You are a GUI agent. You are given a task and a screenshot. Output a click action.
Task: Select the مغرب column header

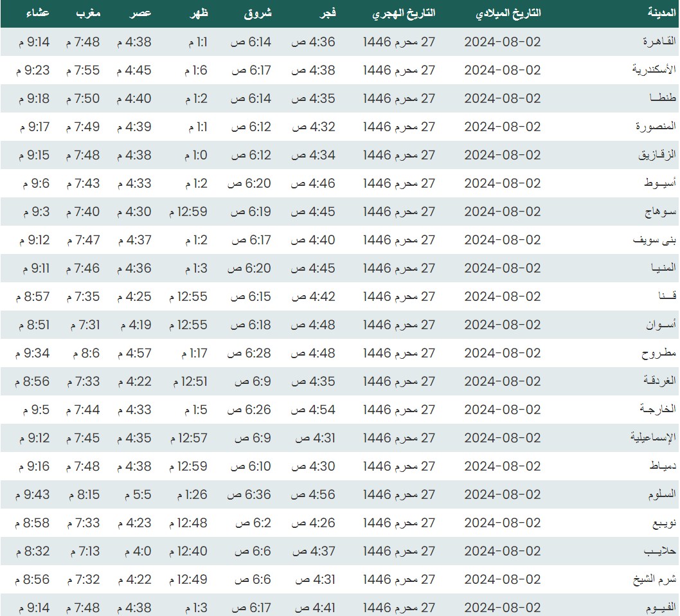point(87,13)
